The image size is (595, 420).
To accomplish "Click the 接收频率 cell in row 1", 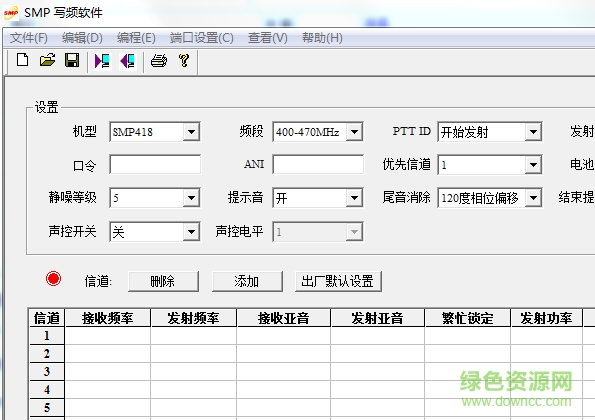I will 108,336.
